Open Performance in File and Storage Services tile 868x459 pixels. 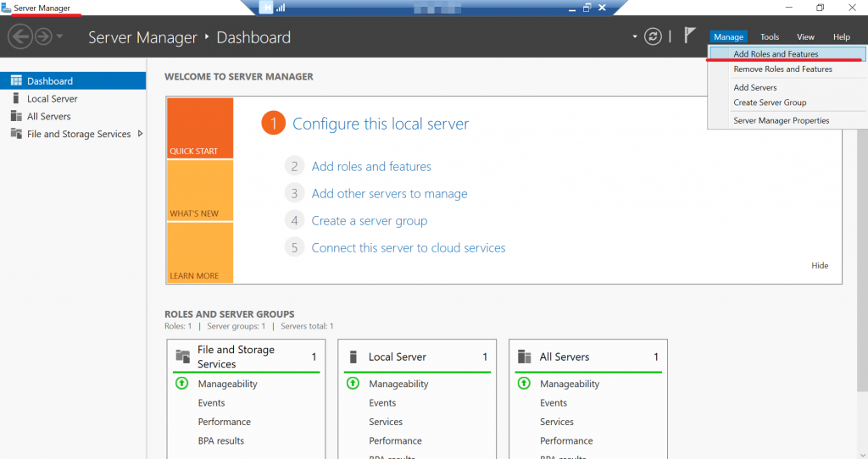(x=224, y=422)
